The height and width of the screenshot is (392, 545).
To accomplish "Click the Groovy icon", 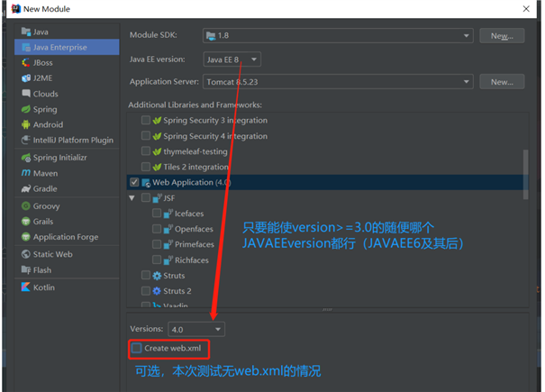I will (x=26, y=206).
